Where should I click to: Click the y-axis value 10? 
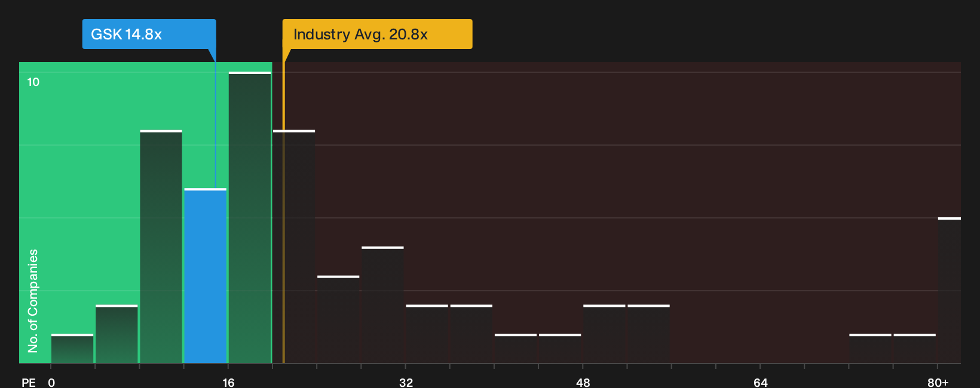[33, 82]
